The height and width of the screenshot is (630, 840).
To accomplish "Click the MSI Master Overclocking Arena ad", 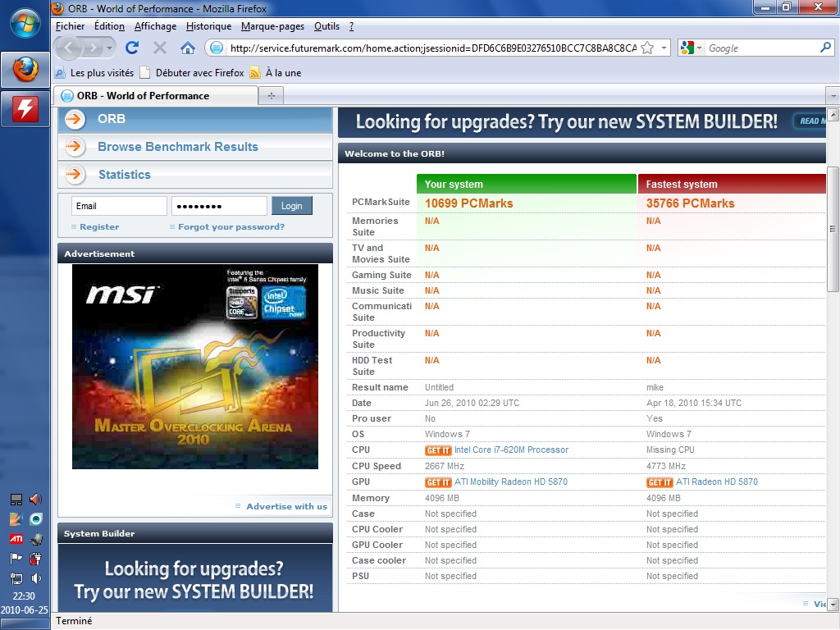I will [x=195, y=367].
